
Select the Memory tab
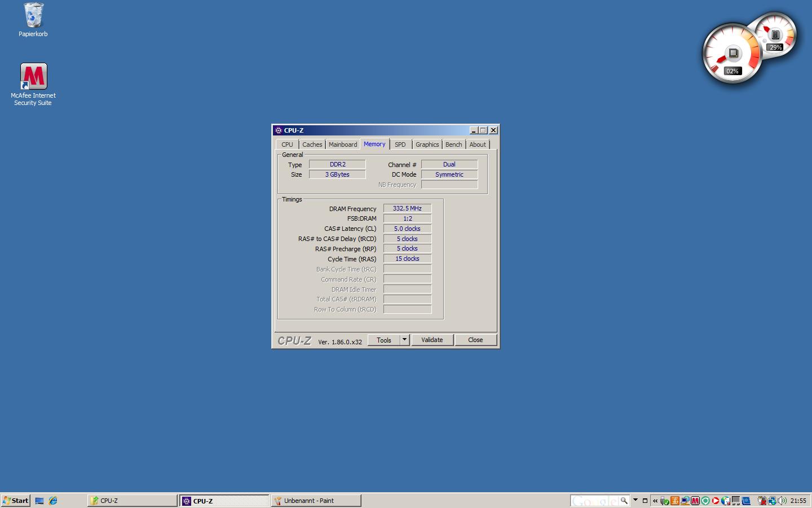pos(374,144)
